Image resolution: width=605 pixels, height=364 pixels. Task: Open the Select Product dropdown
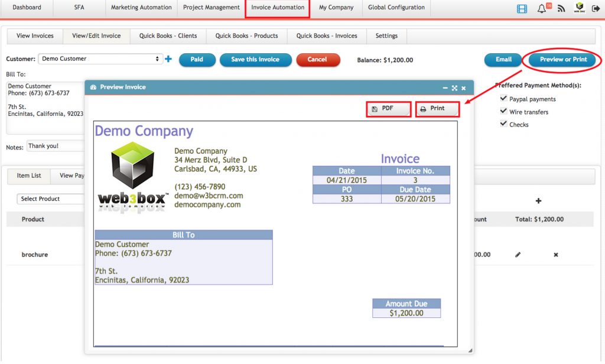51,199
